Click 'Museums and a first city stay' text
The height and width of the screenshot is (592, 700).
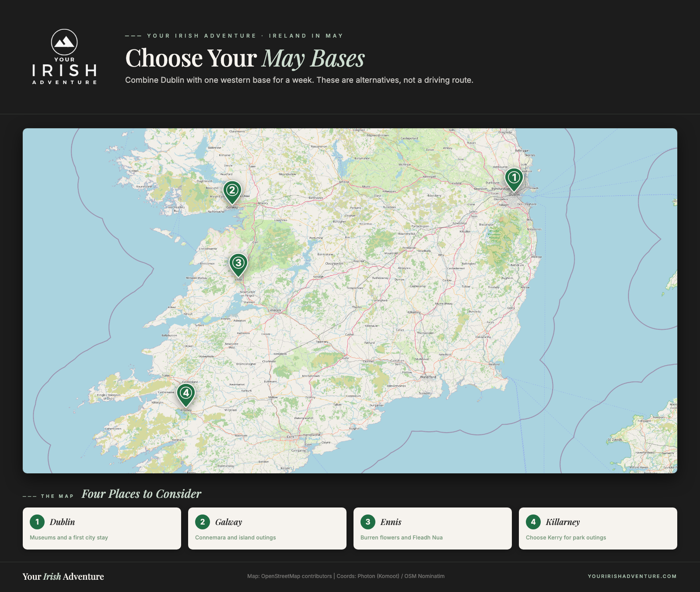click(x=69, y=537)
